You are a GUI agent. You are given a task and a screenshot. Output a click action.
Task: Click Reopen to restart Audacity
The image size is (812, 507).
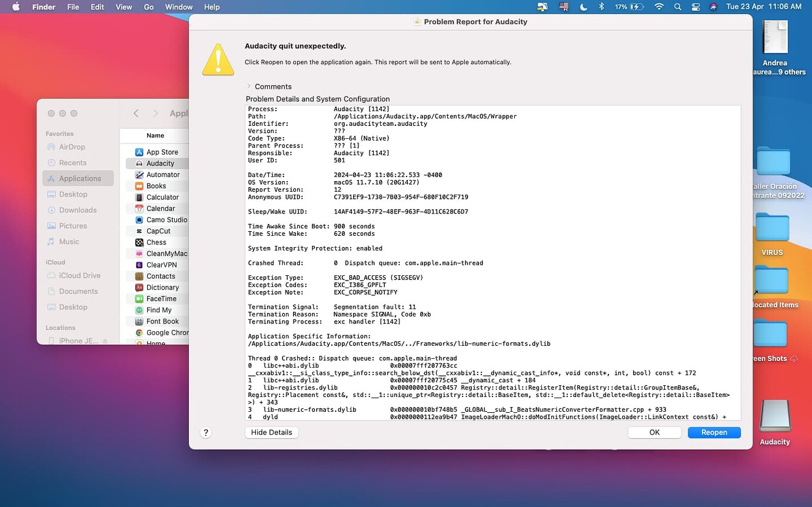point(714,432)
